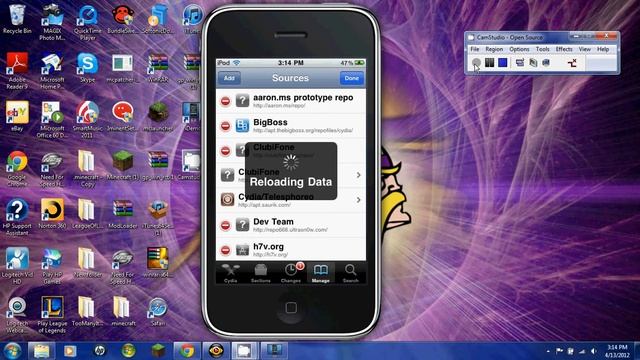Tap the Done button in Sources
Viewport: 640px width, 360px height.
351,78
